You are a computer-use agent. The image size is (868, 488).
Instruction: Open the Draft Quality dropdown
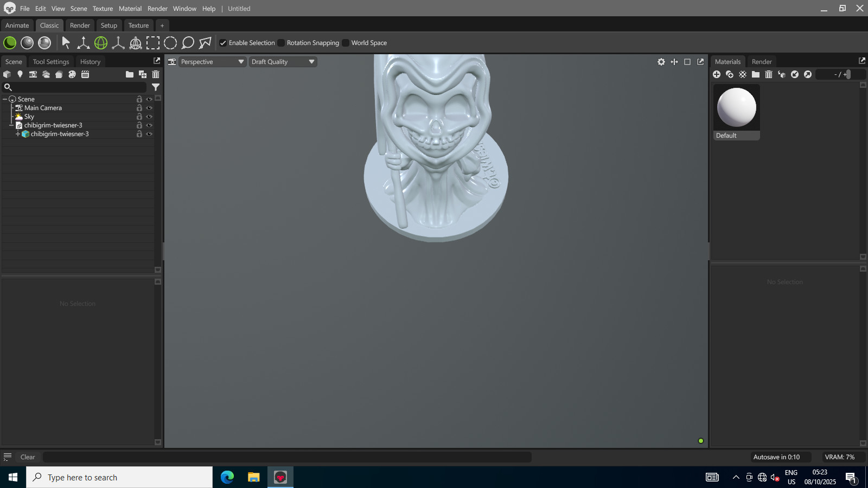283,62
